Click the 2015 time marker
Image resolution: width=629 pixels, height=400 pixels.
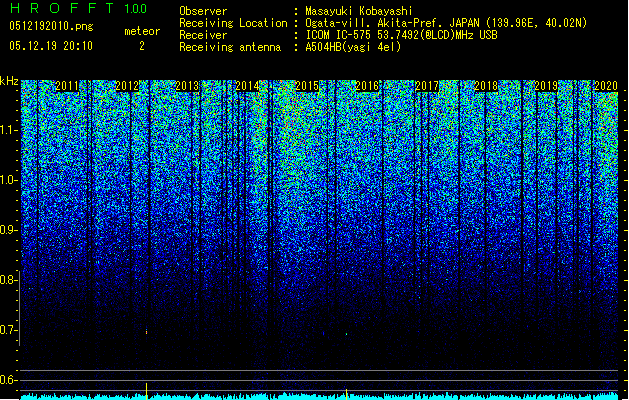[x=307, y=86]
